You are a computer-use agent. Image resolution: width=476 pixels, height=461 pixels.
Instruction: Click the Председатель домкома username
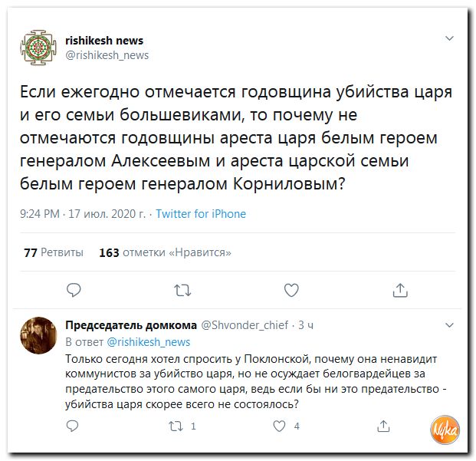[130, 325]
